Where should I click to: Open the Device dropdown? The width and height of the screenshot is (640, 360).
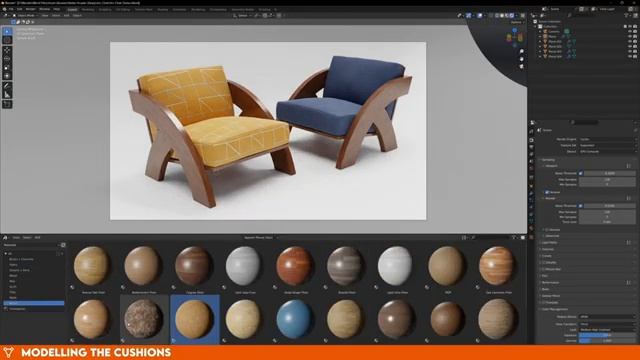click(x=607, y=151)
